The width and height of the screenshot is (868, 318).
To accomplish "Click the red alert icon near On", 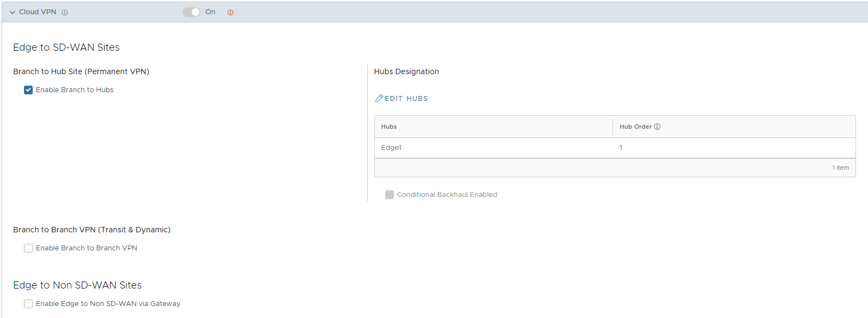I will [230, 13].
